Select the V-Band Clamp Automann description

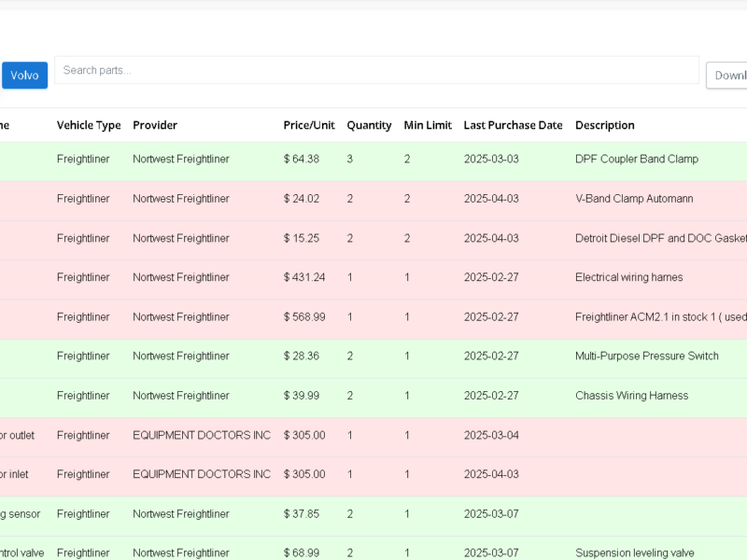tap(634, 199)
